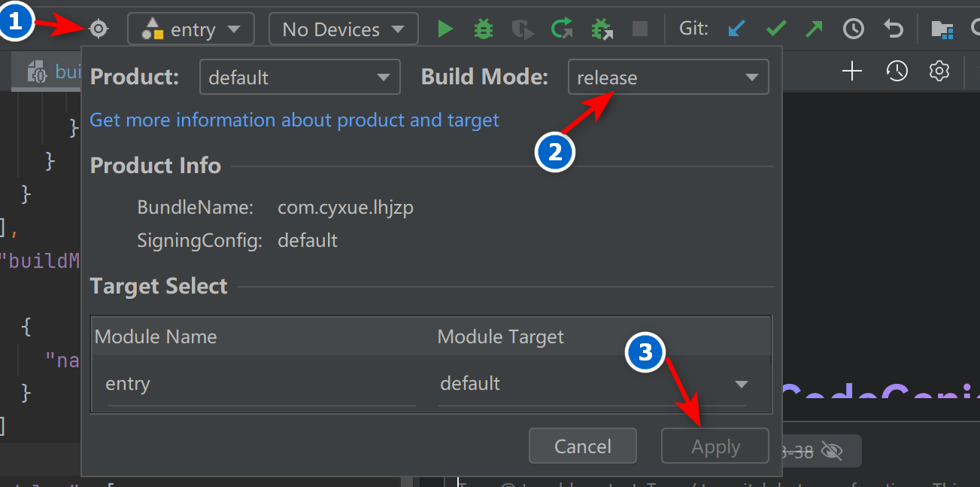Toggle the crossed-out eye visibility icon
The width and height of the screenshot is (980, 487).
pos(831,451)
